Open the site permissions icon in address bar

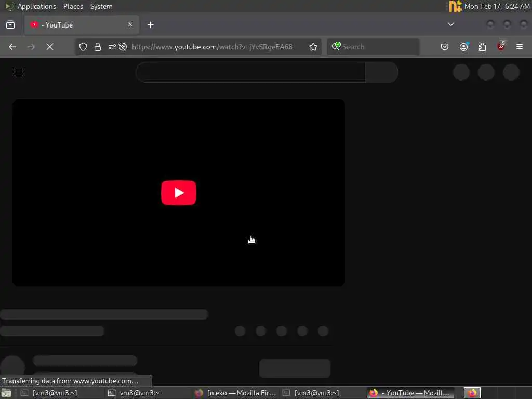pyautogui.click(x=112, y=47)
